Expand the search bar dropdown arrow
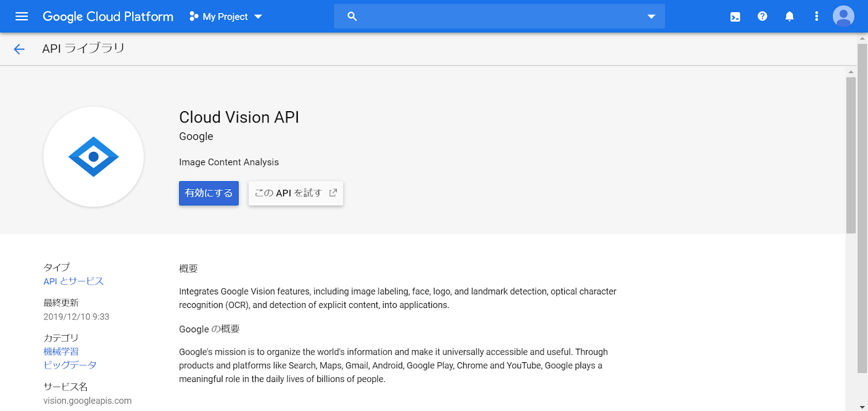Screen dimensions: 868x411 [x=652, y=16]
